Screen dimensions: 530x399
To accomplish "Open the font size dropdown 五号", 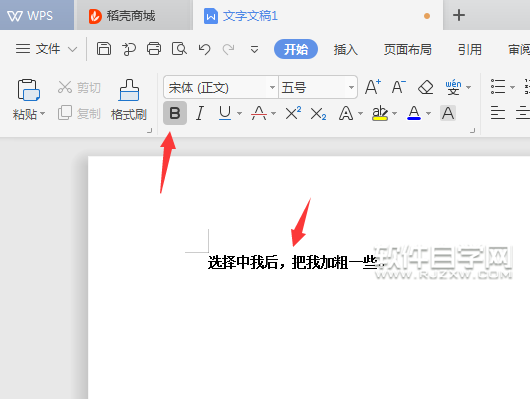I will tap(352, 88).
